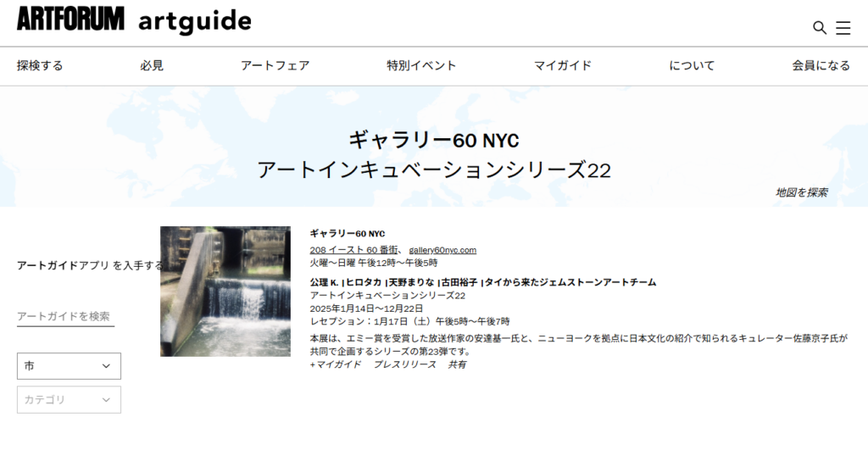
Task: Open the 必見 menu item
Action: (152, 65)
